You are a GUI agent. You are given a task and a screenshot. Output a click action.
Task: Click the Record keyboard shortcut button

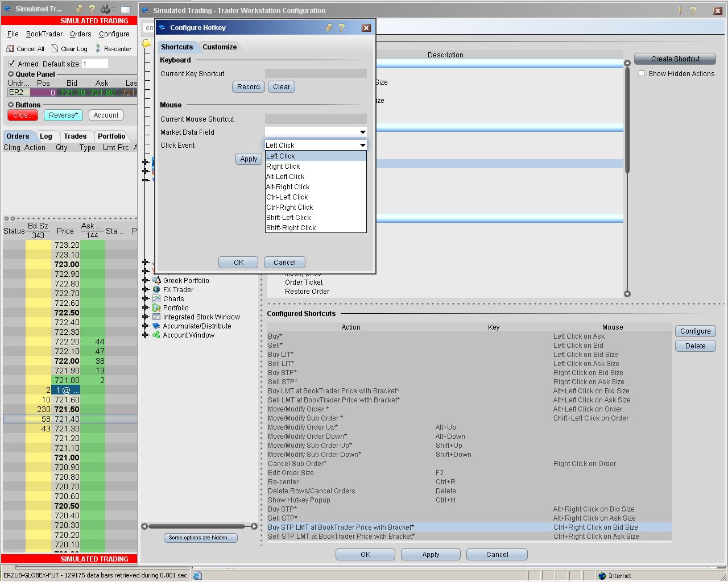tap(248, 87)
